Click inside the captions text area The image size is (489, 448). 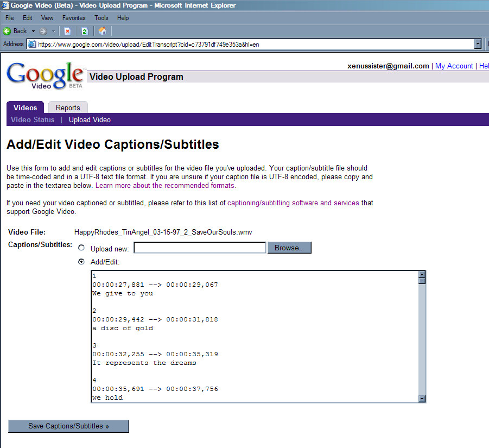(255, 337)
